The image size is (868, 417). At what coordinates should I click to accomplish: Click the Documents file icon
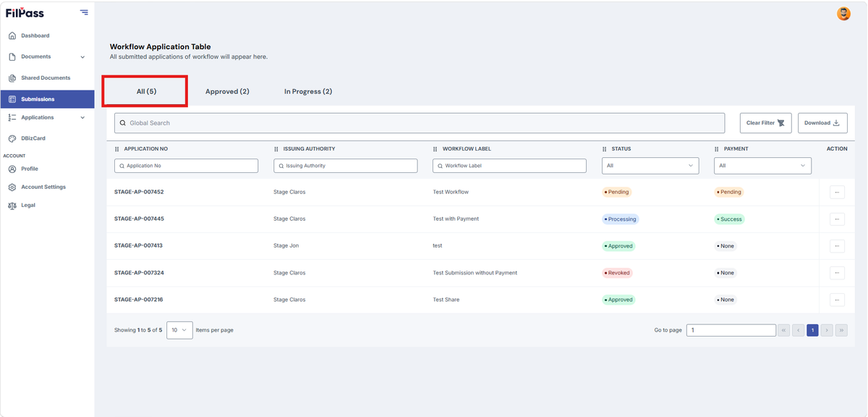click(x=12, y=56)
